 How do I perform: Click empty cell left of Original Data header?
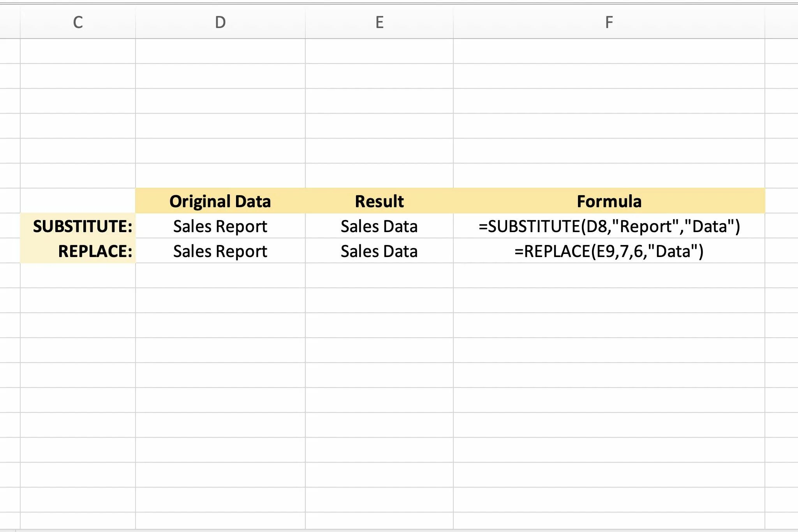point(78,201)
